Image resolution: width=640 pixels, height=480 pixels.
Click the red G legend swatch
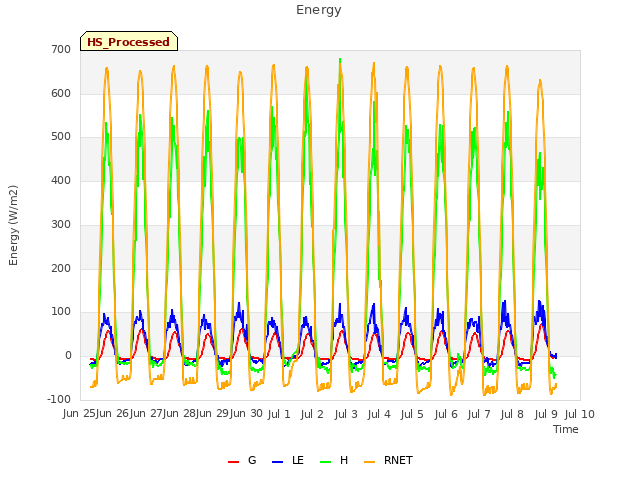point(233,462)
